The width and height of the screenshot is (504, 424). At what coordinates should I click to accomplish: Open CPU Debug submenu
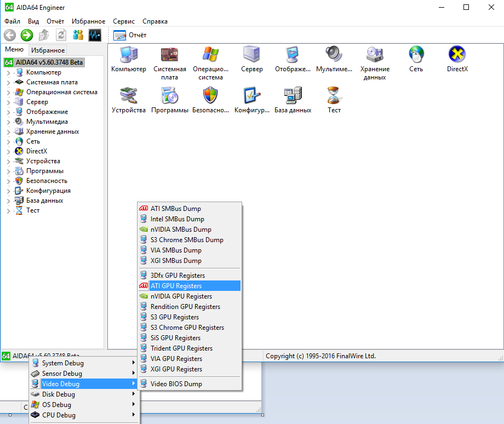tap(84, 415)
